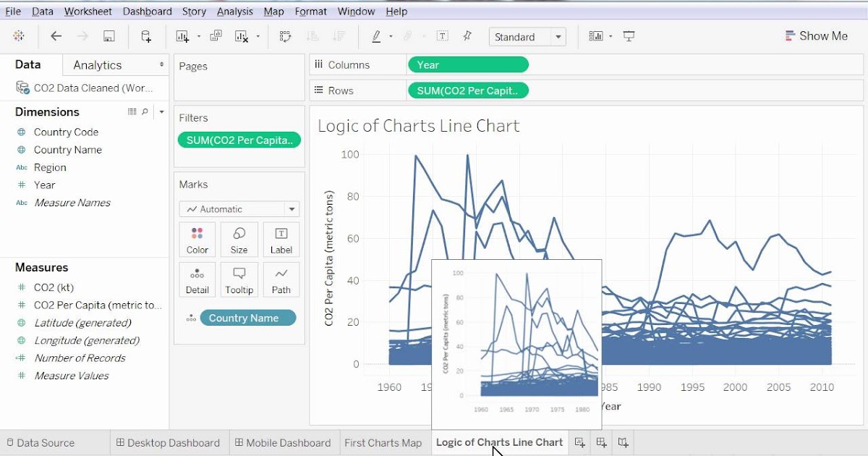The width and height of the screenshot is (868, 456).
Task: Undo the last action
Action: click(x=56, y=35)
